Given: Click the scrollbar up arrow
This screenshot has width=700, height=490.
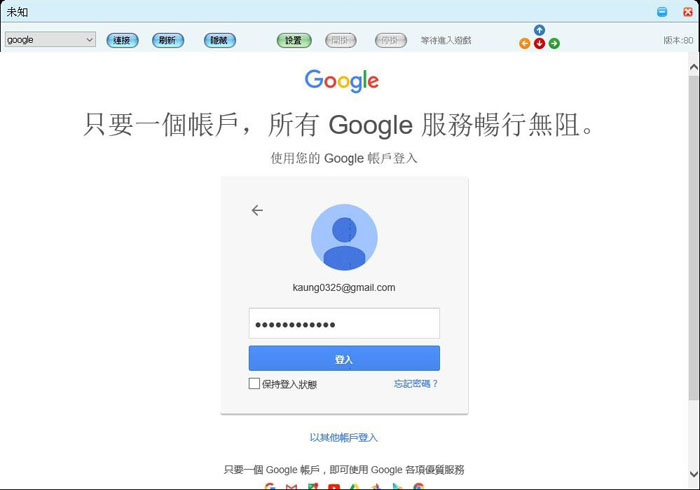Looking at the screenshot, I should point(694,67).
